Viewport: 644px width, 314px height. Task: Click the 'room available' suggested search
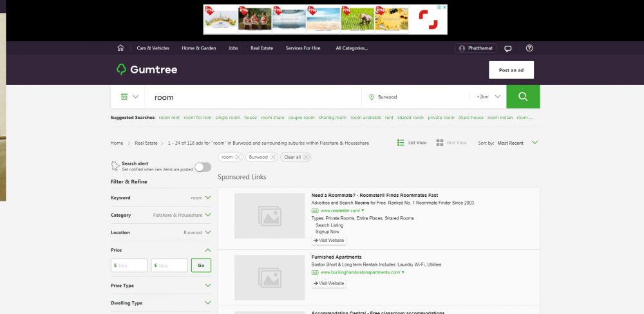(x=366, y=117)
